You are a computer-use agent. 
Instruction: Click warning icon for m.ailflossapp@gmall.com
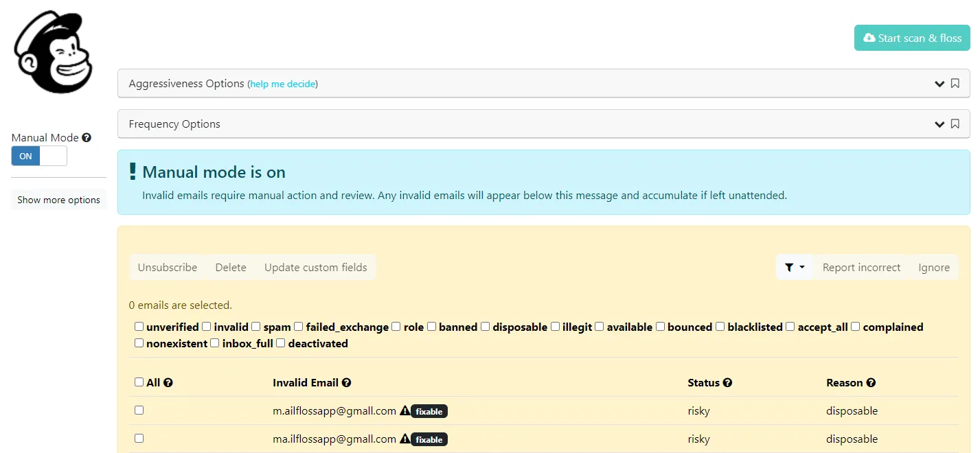404,411
